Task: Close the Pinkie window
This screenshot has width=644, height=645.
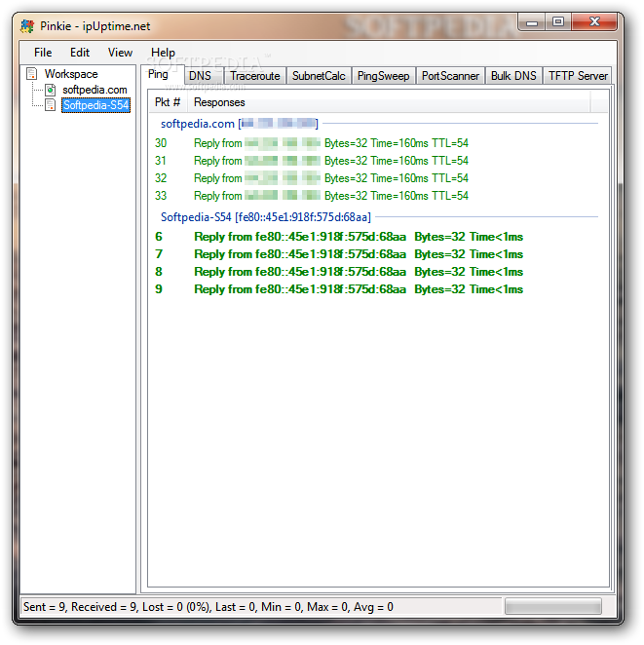Action: coord(594,22)
